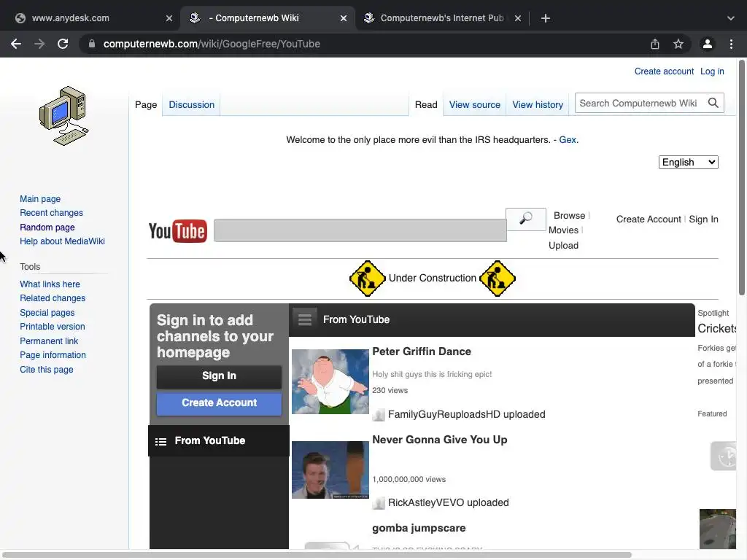Open Cite this page

(47, 370)
